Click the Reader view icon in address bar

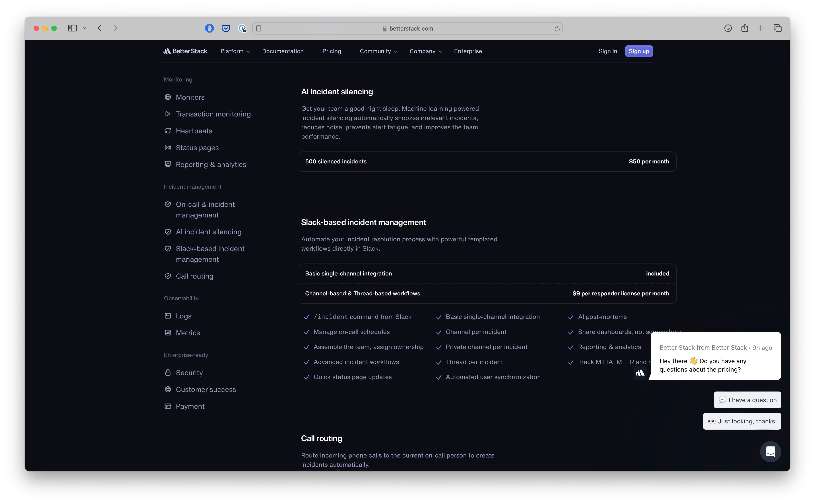259,28
